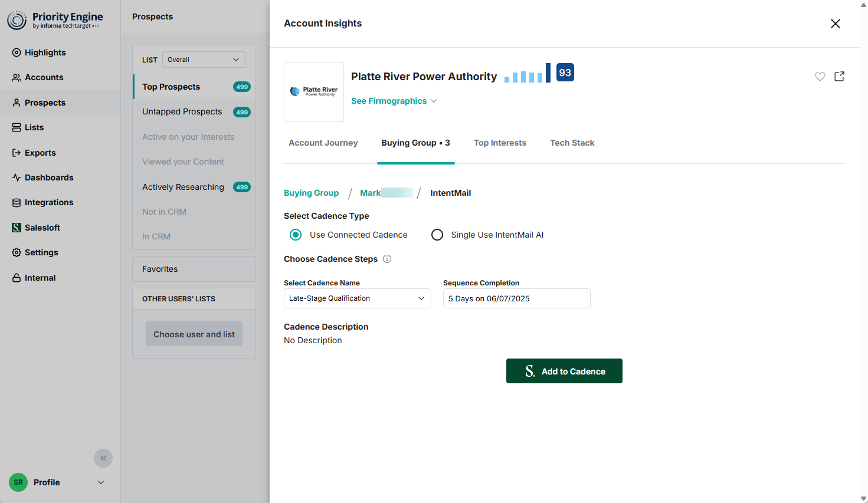Select Use Connected Cadence radio option
The height and width of the screenshot is (503, 868).
point(296,235)
